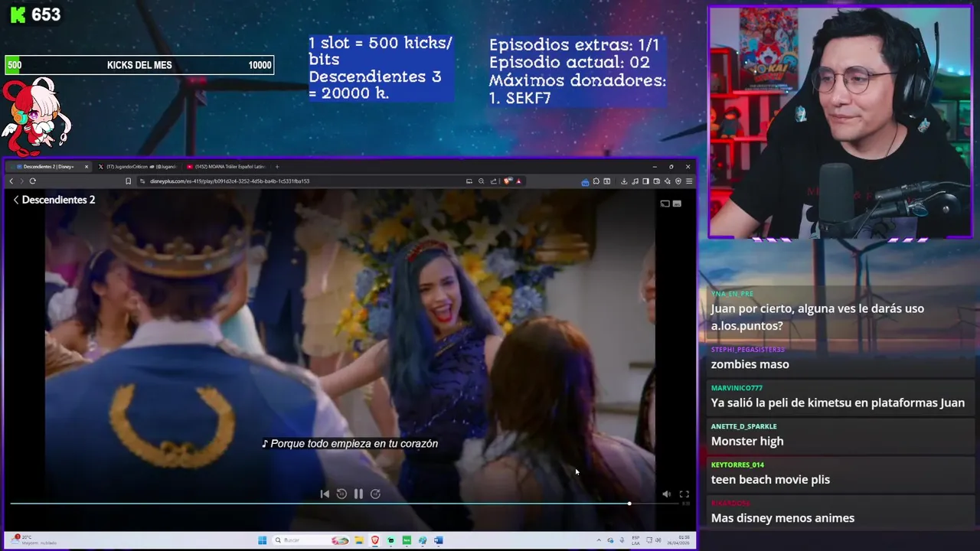980x551 pixels.
Task: Click the '1 slot = 500 kicks/bits' text
Action: coord(381,51)
